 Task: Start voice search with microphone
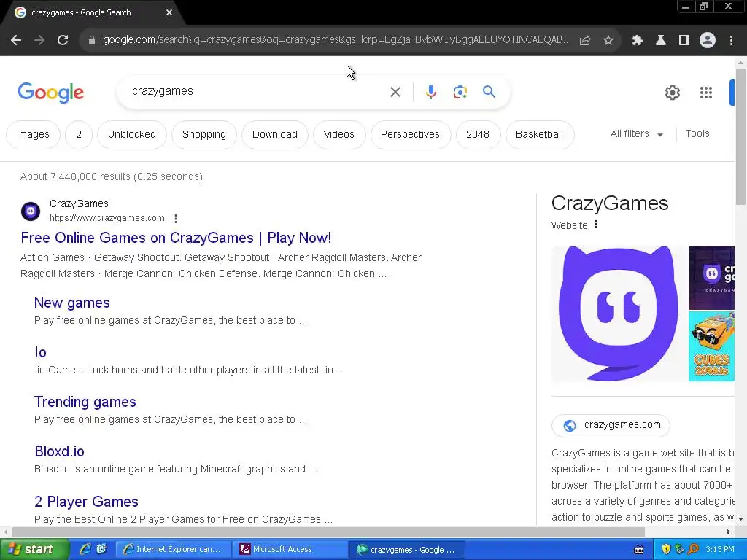pyautogui.click(x=430, y=92)
